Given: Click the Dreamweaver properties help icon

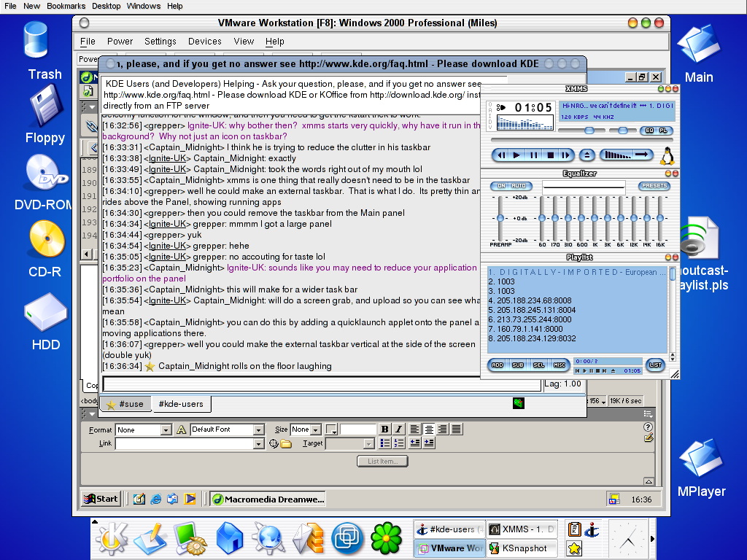Looking at the screenshot, I should click(x=648, y=427).
